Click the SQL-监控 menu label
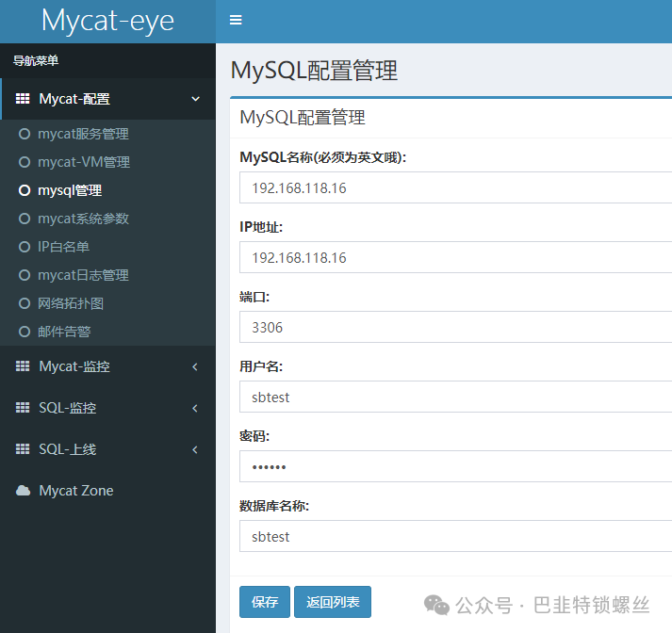672x633 pixels. [68, 408]
